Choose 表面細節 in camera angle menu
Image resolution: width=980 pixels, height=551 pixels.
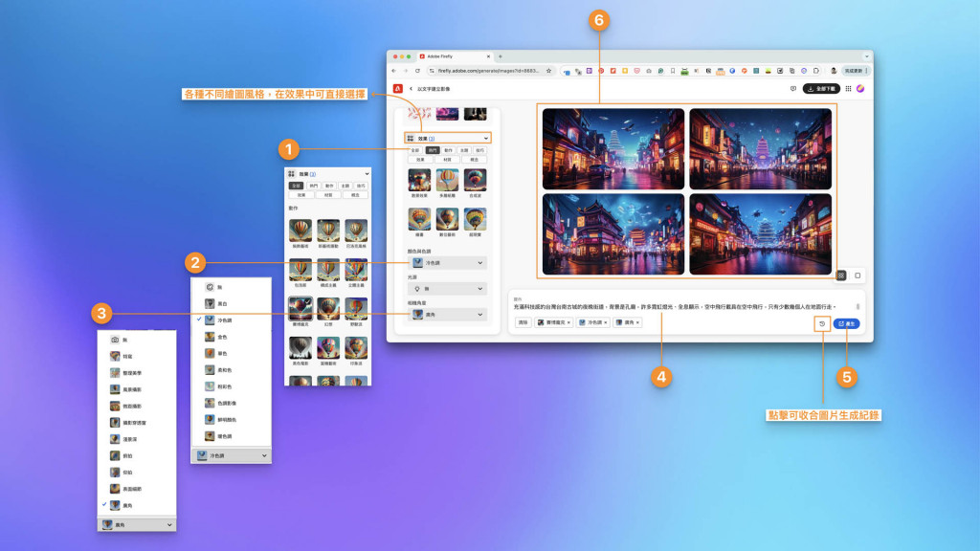[x=136, y=489]
